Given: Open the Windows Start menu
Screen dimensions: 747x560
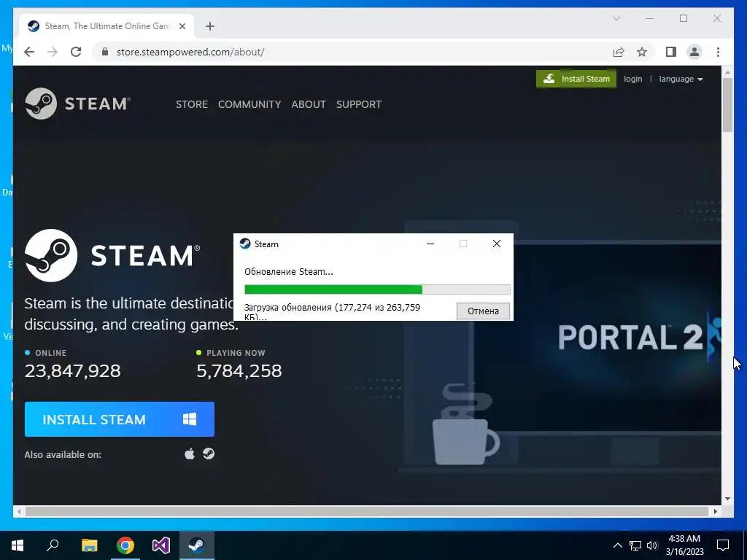Looking at the screenshot, I should click(x=18, y=545).
